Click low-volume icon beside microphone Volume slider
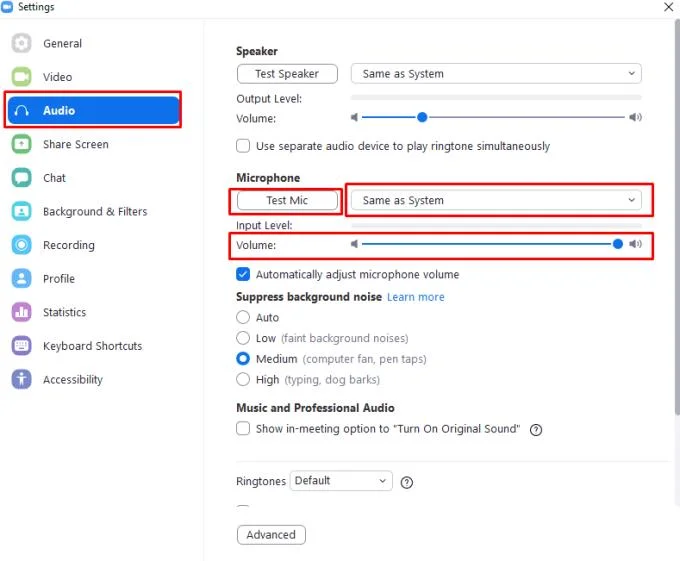The height and width of the screenshot is (561, 680). [x=354, y=244]
